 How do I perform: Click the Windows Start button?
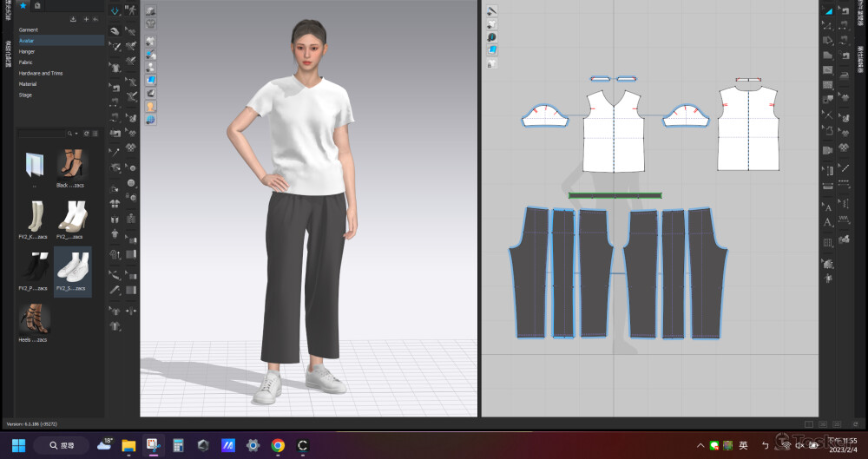point(18,445)
